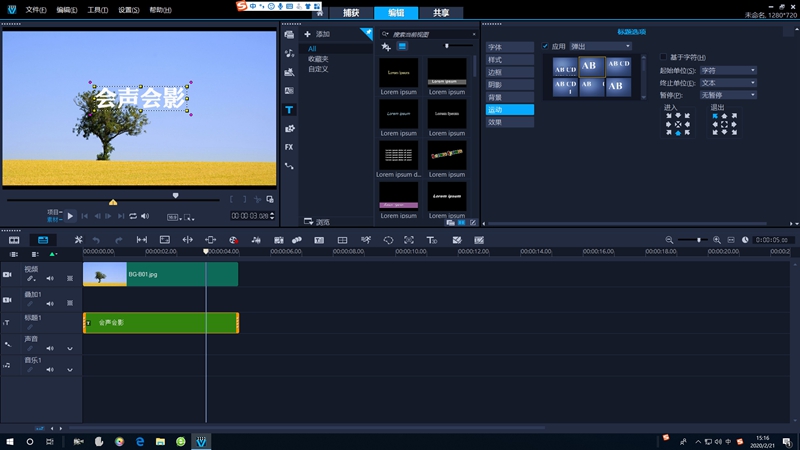Zoom out the timeline
This screenshot has height=450, width=800.
point(669,240)
